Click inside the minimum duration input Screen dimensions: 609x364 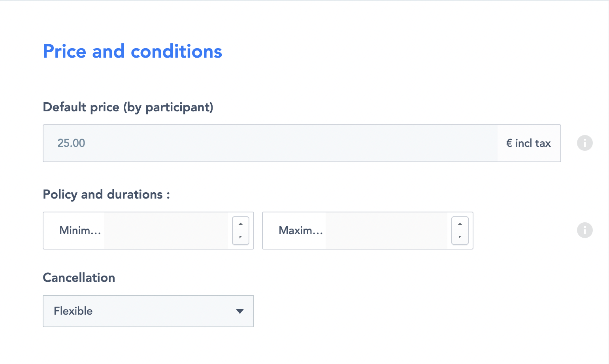[x=166, y=231]
